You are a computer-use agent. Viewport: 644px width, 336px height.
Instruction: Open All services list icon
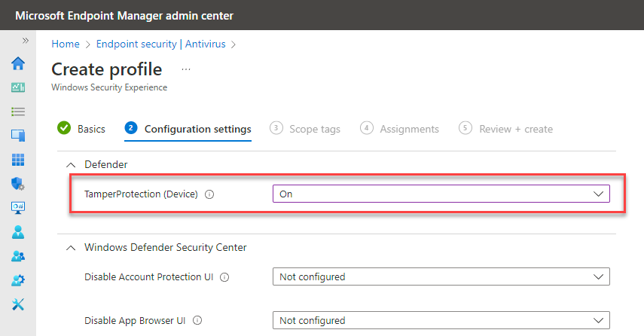point(18,111)
